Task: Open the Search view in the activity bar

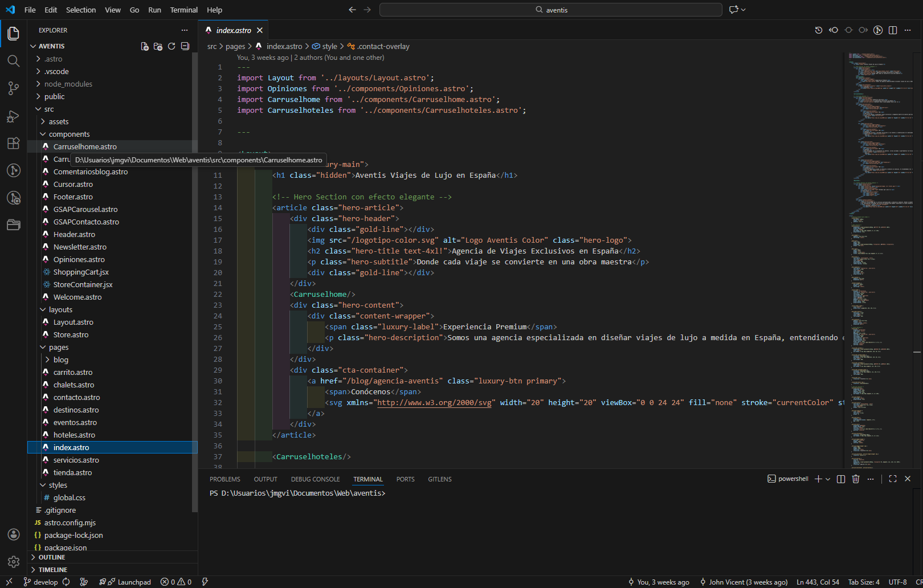Action: (x=13, y=61)
